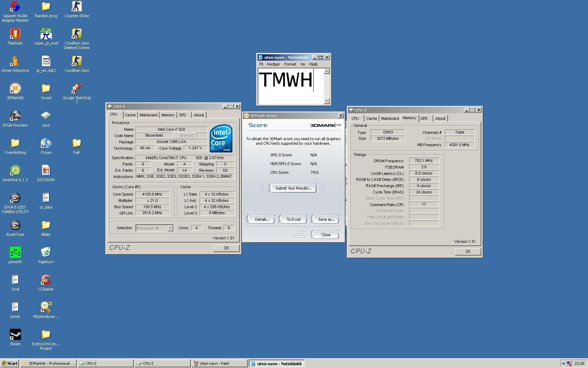Switch to CPU tab in right CPU-Z
Image resolution: width=588 pixels, height=368 pixels.
coord(355,118)
